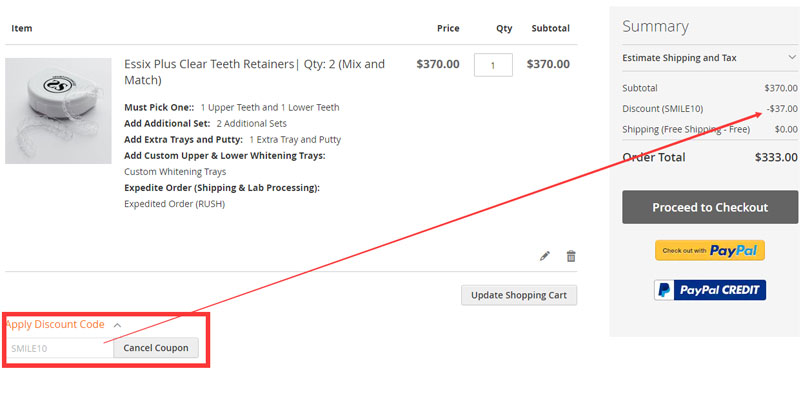Viewport: 800px width, 400px height.
Task: Open the Essix Plus Clear Teeth Retainers link
Action: (x=254, y=71)
